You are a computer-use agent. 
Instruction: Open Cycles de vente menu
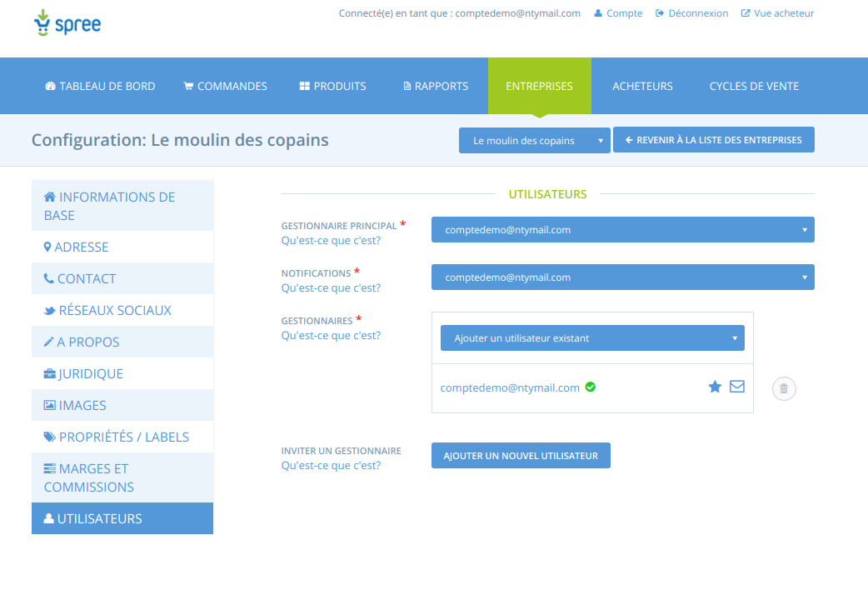click(754, 86)
